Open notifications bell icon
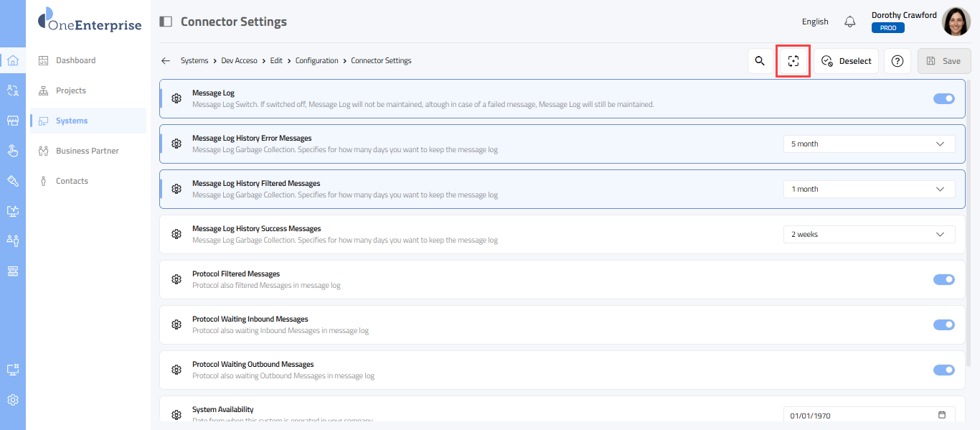Image resolution: width=980 pixels, height=430 pixels. point(850,22)
